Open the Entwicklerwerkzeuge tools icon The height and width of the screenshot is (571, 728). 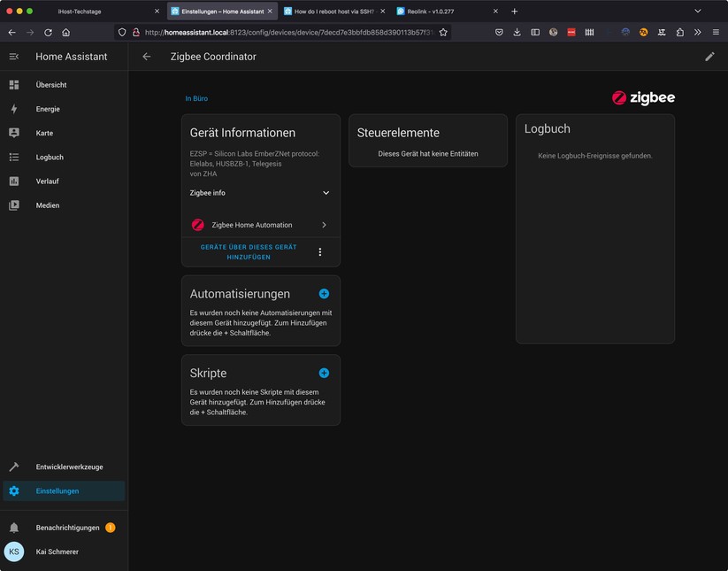pyautogui.click(x=14, y=467)
